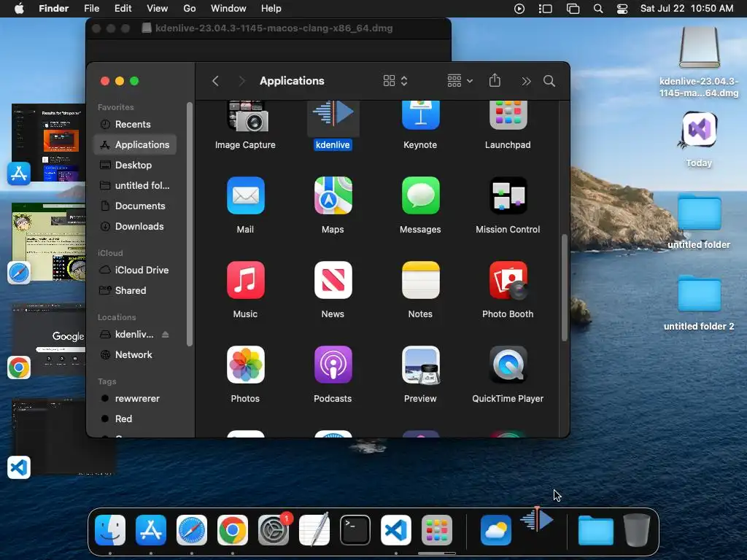Open the Notes app icon
Screen dimensions: 747x560
pyautogui.click(x=420, y=280)
